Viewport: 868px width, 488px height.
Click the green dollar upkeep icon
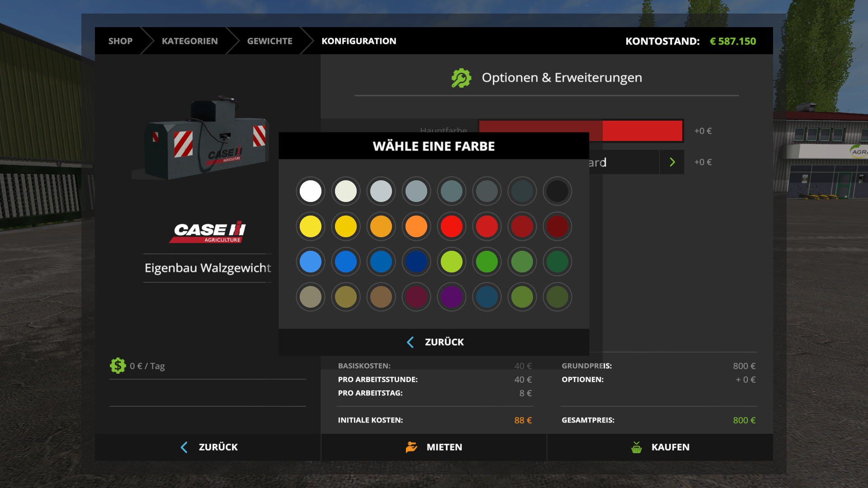118,366
